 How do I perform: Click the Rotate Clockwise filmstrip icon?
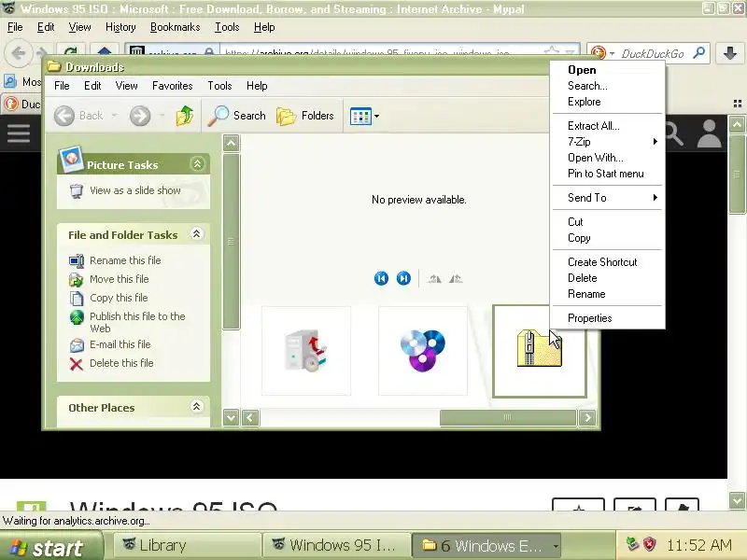(x=434, y=278)
